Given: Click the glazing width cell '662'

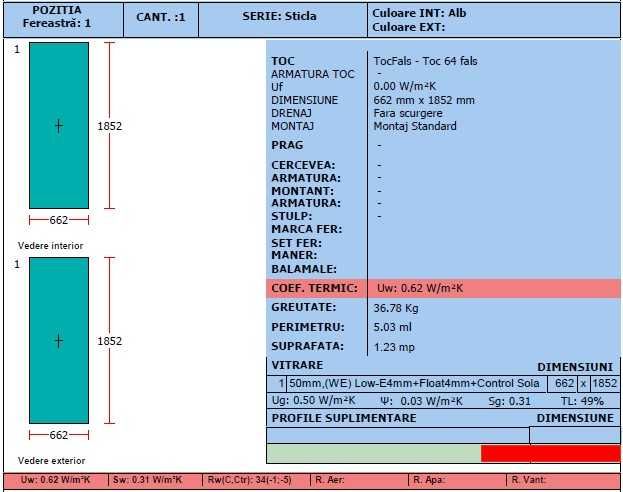Looking at the screenshot, I should (x=565, y=383).
